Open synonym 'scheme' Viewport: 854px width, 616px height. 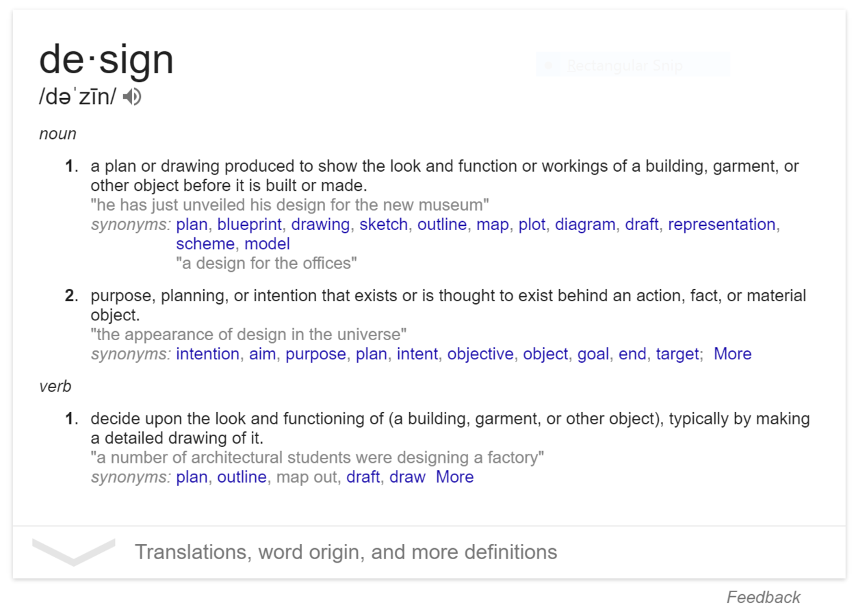tap(205, 244)
